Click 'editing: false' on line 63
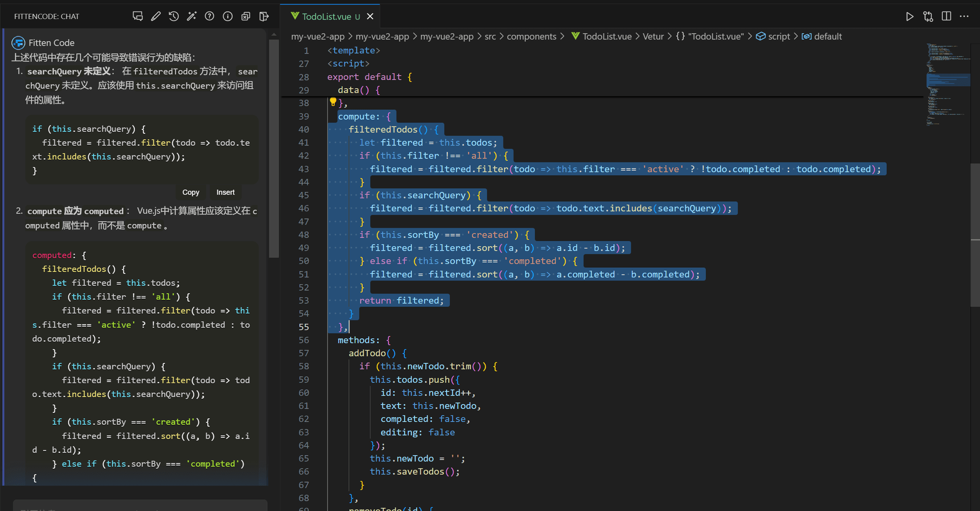 [417, 432]
